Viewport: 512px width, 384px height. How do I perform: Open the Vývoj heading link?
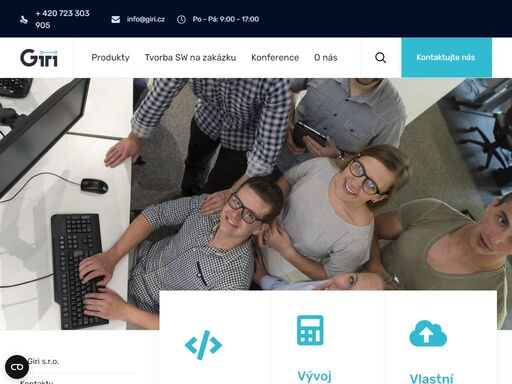click(x=314, y=376)
